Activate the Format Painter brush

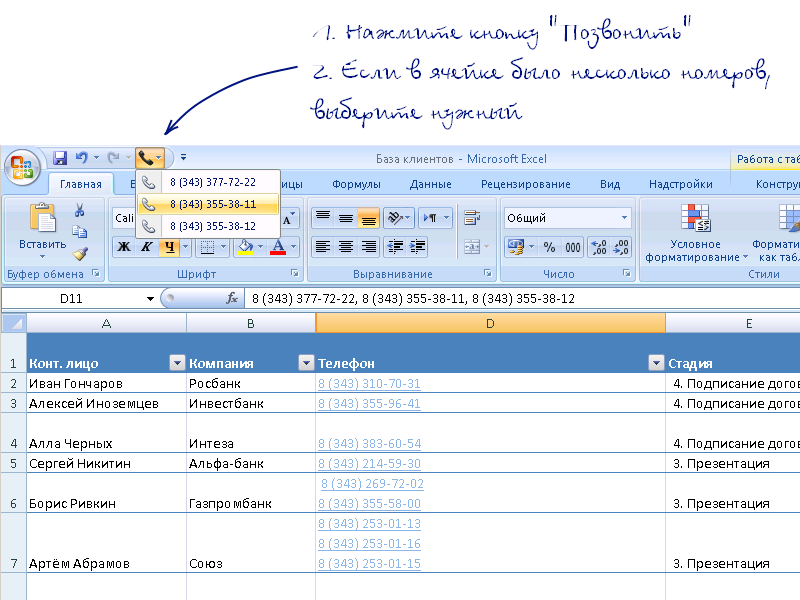(x=80, y=254)
